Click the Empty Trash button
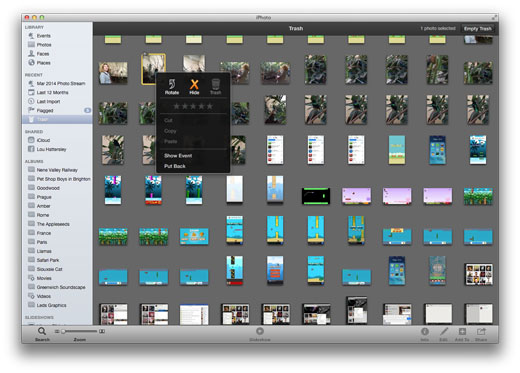This screenshot has height=373, width=520. [478, 29]
